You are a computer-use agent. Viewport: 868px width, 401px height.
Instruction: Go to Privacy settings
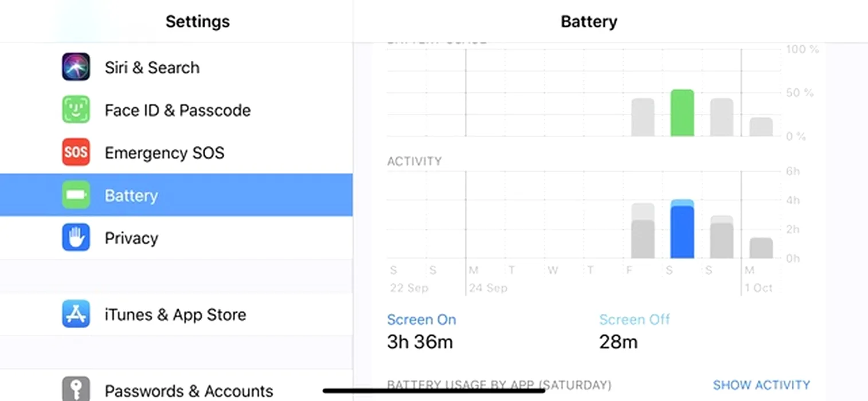click(176, 238)
